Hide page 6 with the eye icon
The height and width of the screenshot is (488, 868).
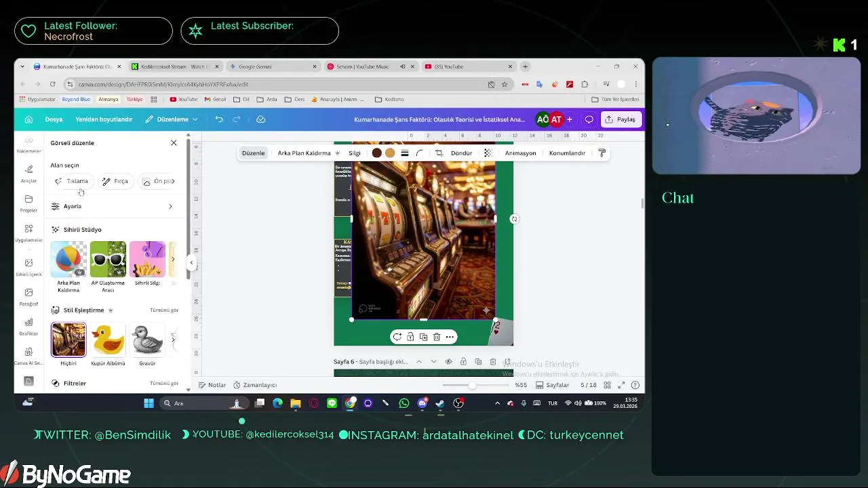(448, 362)
